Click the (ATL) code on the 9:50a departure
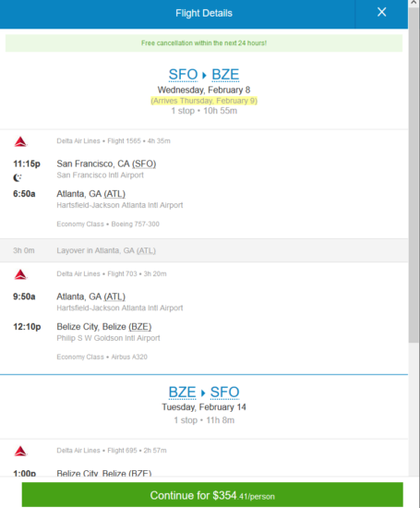The image size is (420, 508). click(114, 296)
